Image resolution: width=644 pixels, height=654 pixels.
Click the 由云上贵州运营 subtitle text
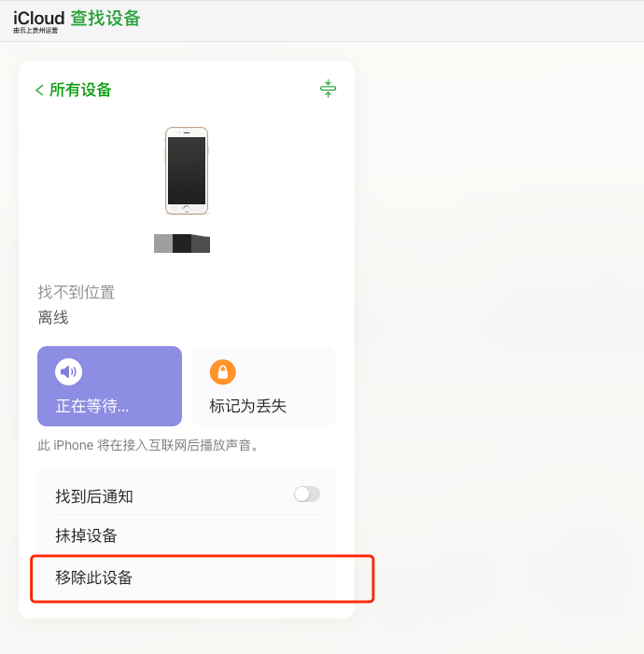(x=35, y=31)
